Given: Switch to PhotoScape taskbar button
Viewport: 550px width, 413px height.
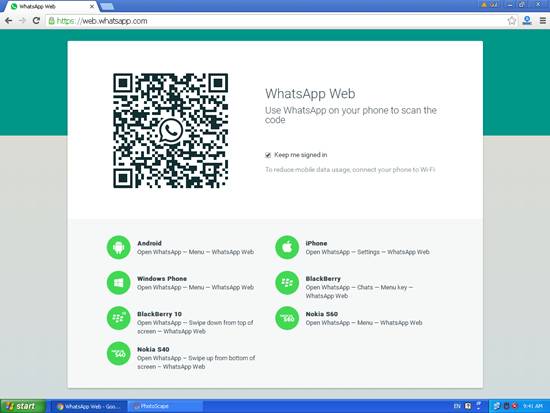Looking at the screenshot, I should 165,406.
